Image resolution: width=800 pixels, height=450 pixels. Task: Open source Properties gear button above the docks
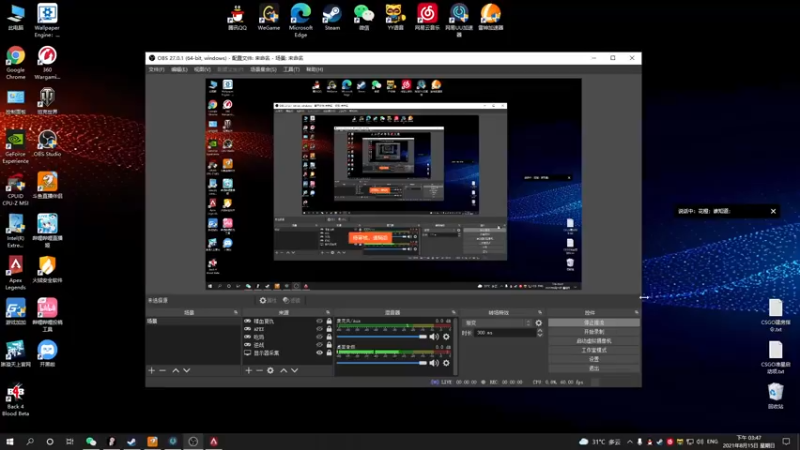click(x=267, y=301)
